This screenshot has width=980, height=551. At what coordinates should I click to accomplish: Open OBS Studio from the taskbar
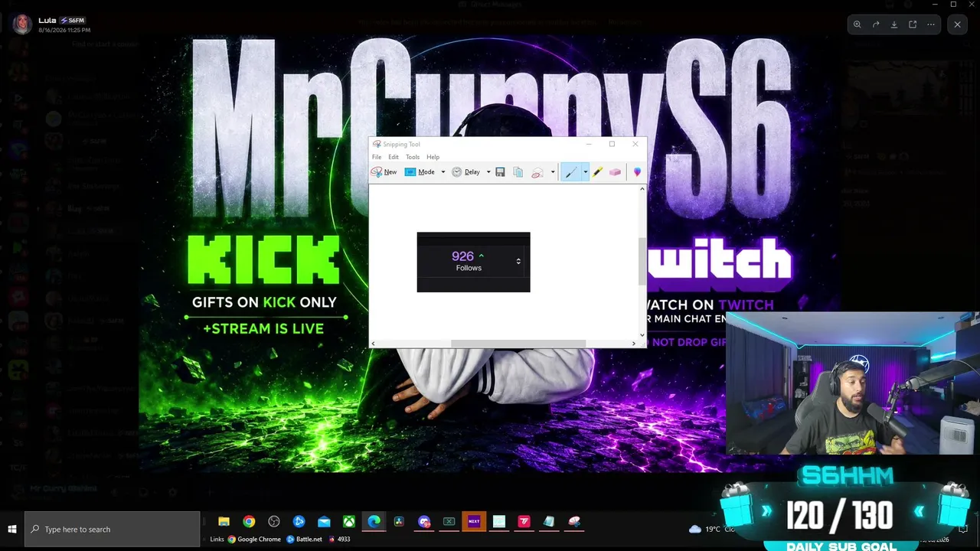click(274, 522)
